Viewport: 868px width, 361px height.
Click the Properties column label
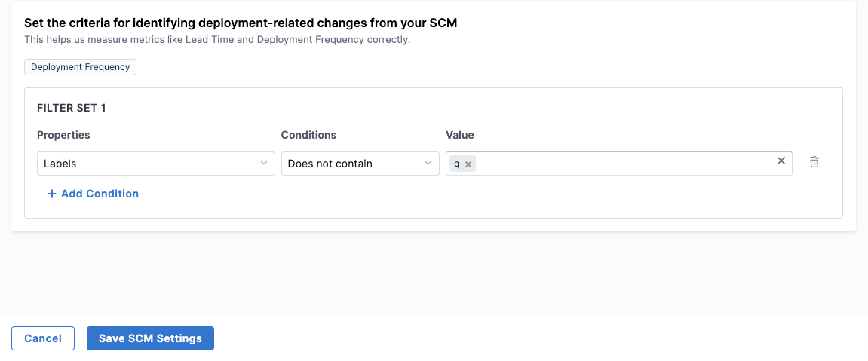pyautogui.click(x=63, y=135)
